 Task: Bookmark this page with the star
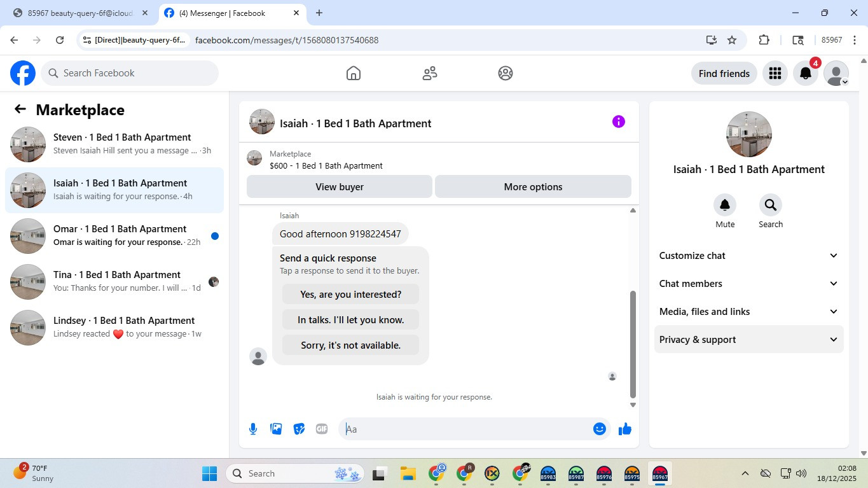[732, 40]
